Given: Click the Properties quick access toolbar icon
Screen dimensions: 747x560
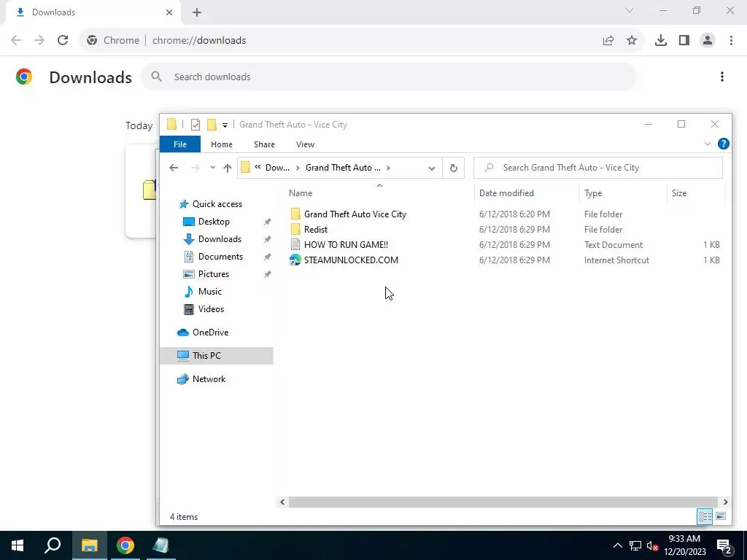Looking at the screenshot, I should [196, 125].
